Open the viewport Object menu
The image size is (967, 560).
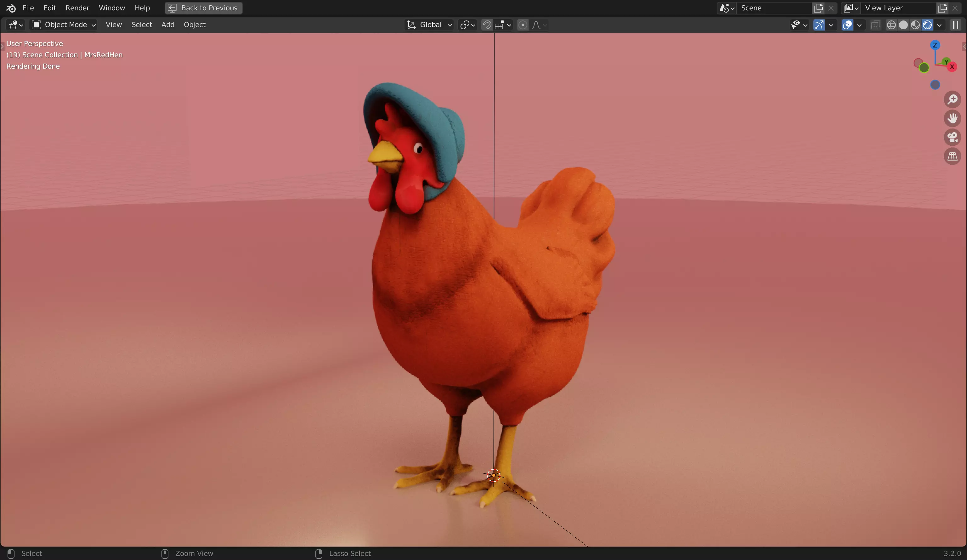195,25
